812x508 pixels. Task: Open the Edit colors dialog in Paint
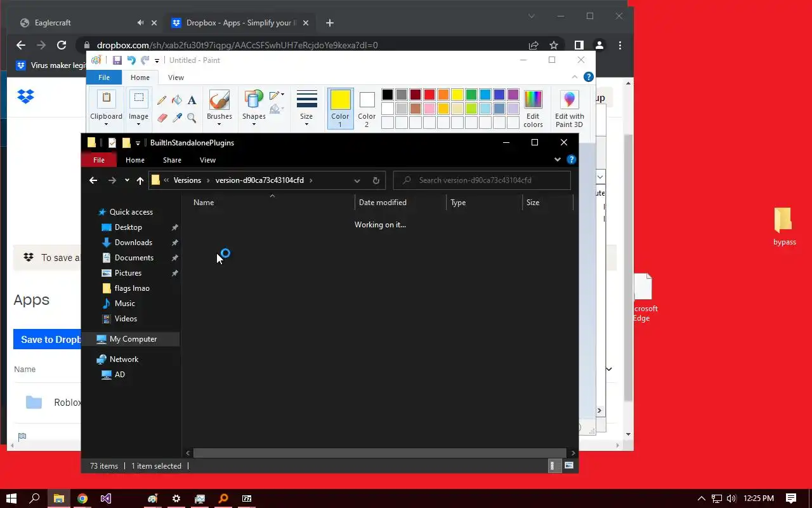click(x=533, y=109)
